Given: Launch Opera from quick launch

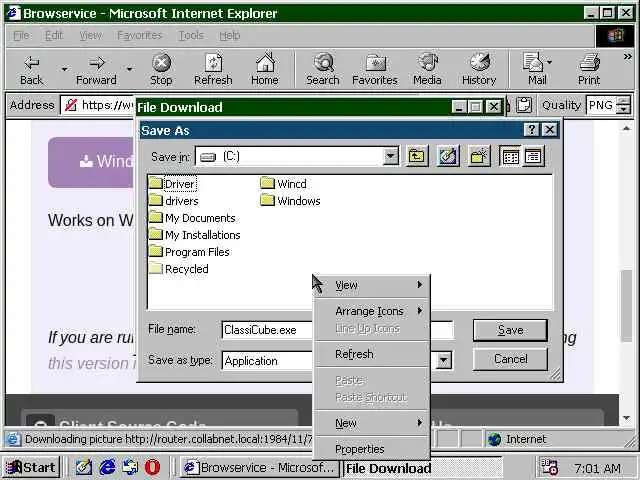Looking at the screenshot, I should (152, 467).
